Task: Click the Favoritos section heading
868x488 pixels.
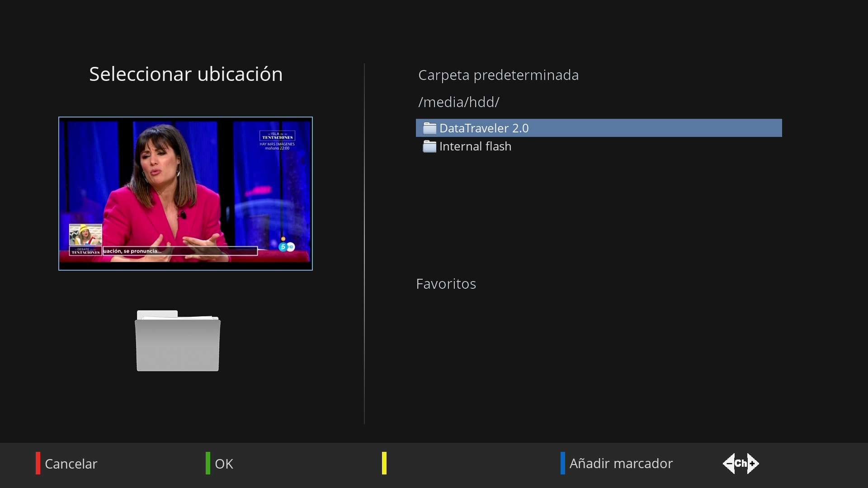Action: click(x=446, y=284)
